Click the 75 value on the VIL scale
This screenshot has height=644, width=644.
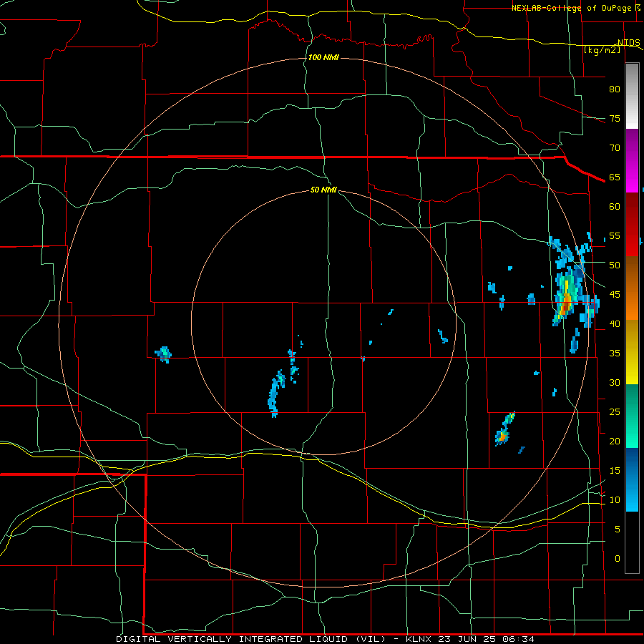[x=615, y=118]
